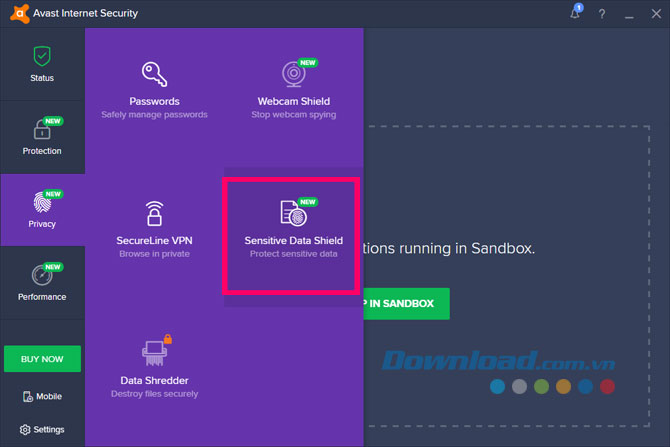The height and width of the screenshot is (447, 670).
Task: Click the Performance gauge icon
Action: [42, 275]
